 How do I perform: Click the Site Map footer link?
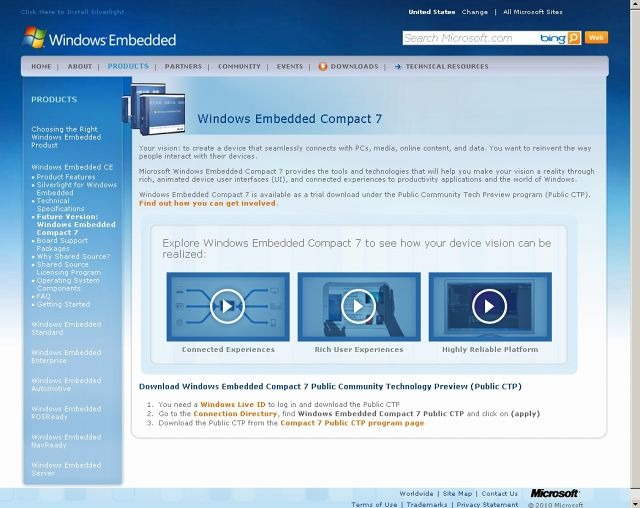[457, 493]
